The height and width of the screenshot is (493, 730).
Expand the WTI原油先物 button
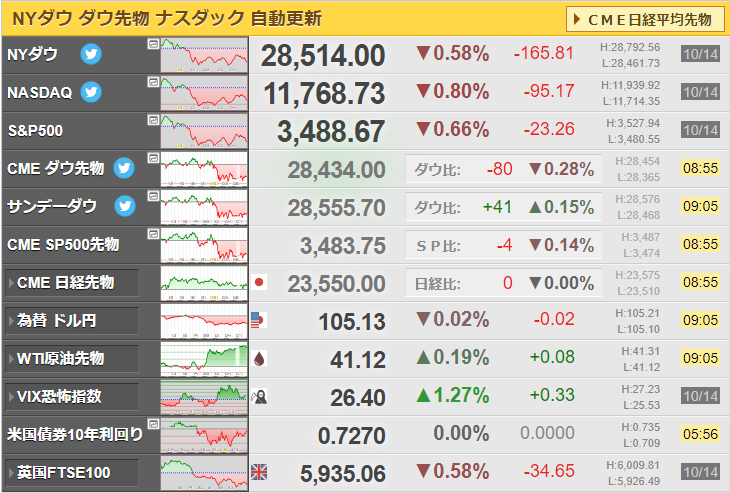[72, 358]
